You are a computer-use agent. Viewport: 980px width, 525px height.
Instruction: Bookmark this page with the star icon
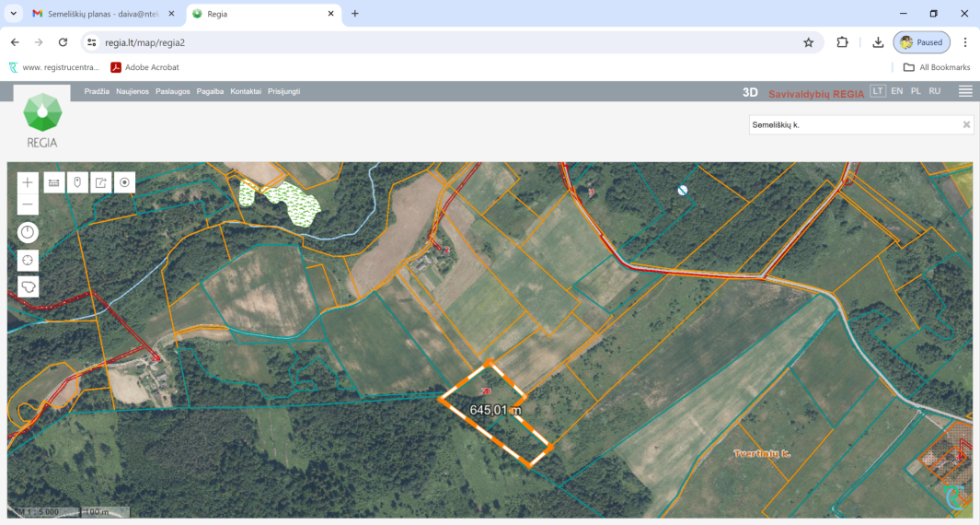[808, 42]
